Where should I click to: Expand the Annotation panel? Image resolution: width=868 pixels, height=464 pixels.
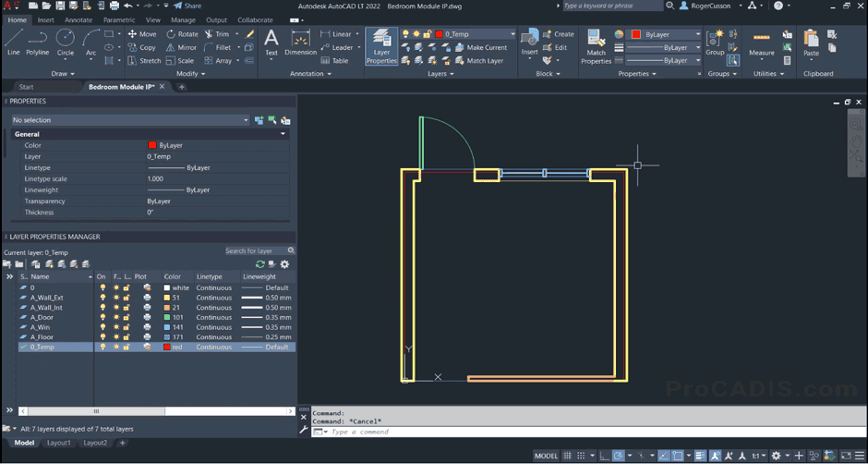310,74
